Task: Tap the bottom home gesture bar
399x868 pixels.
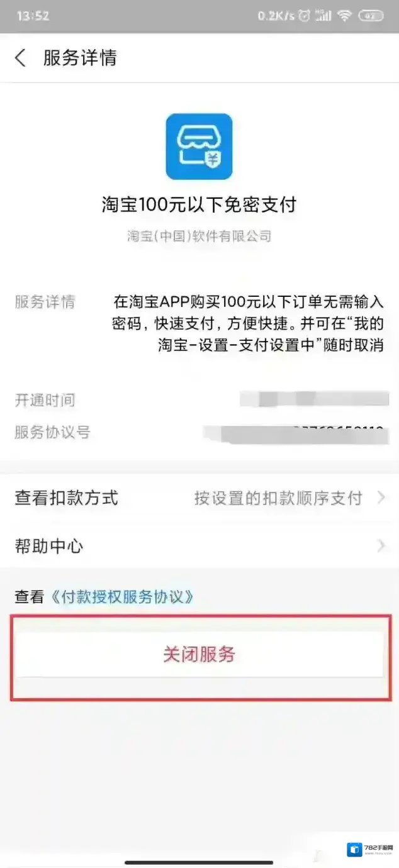Action: (199, 862)
